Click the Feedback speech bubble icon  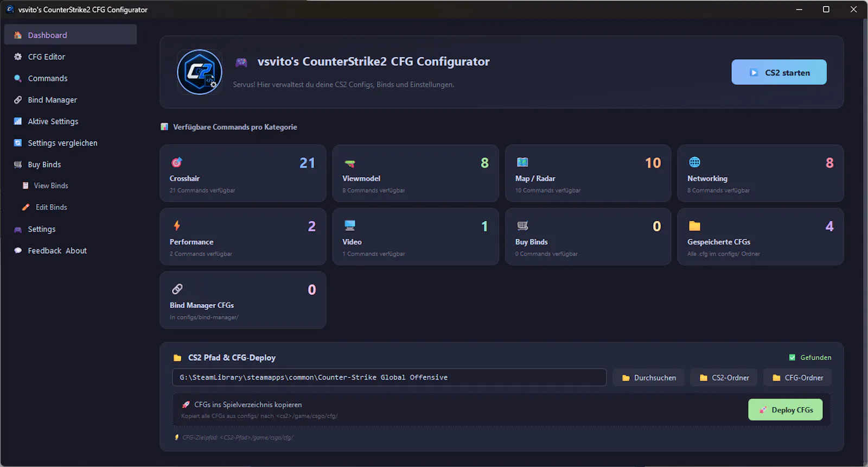(18, 251)
